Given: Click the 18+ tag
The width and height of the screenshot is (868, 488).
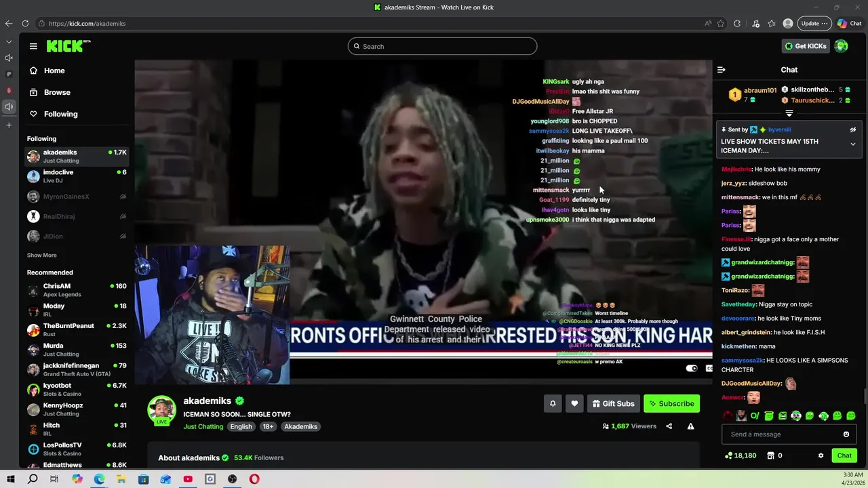Looking at the screenshot, I should click(268, 426).
